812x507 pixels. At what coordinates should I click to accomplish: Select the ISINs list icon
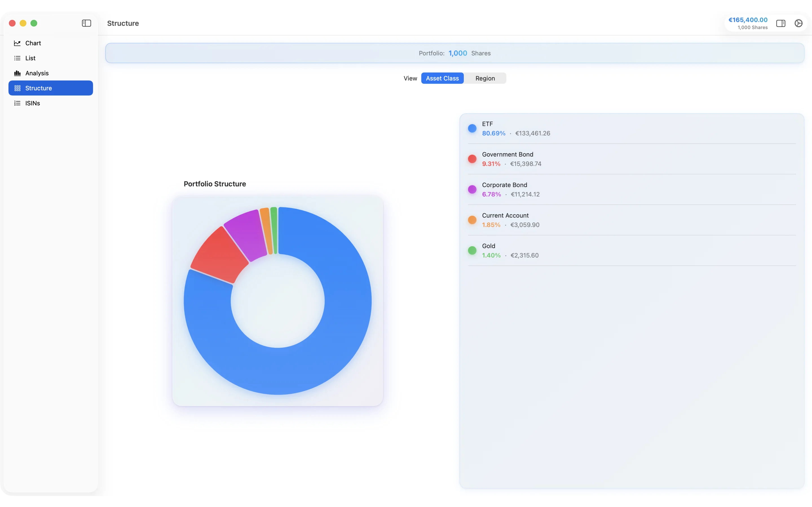click(17, 103)
